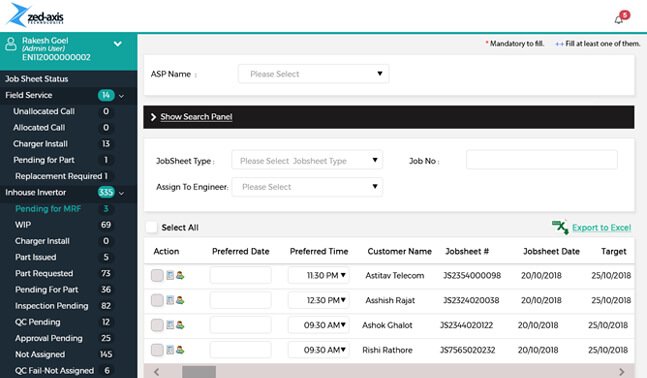This screenshot has width=647, height=378.
Task: Click the Export to Excel link
Action: tap(602, 227)
